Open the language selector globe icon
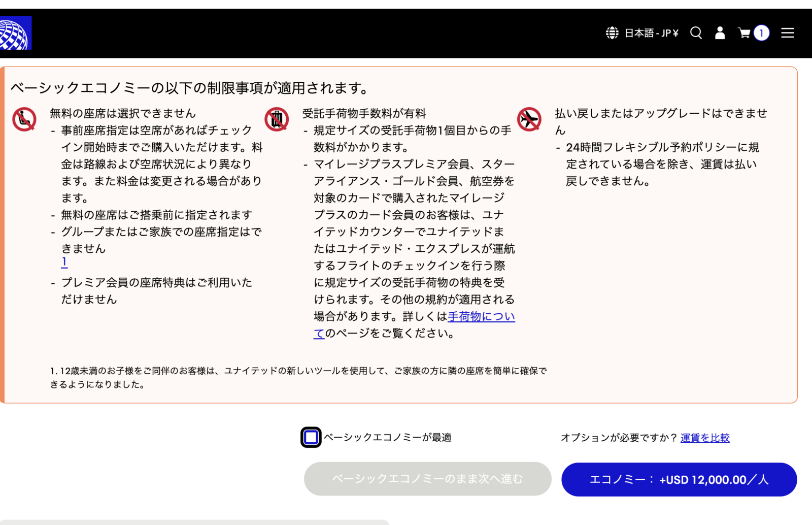812x525 pixels. click(612, 33)
